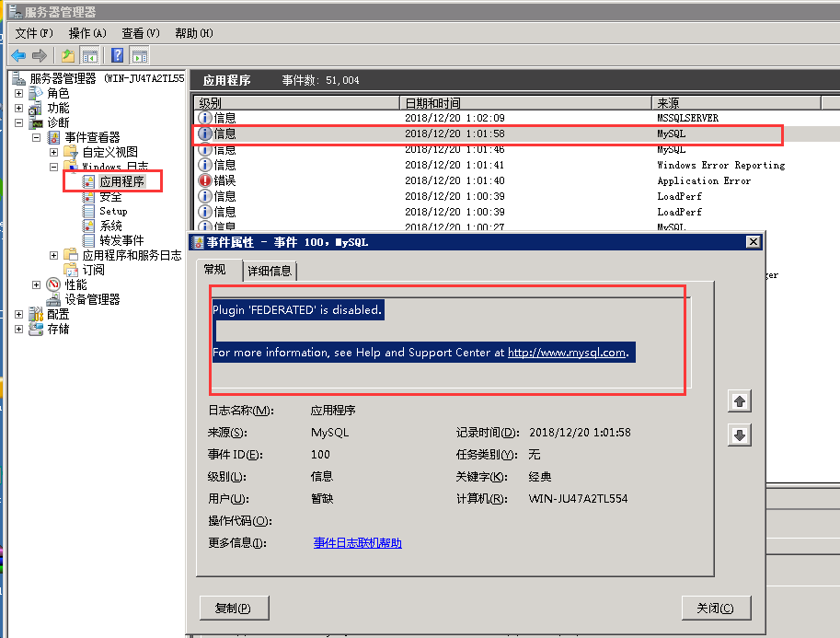The width and height of the screenshot is (840, 638).
Task: Select the 订阅 icon
Action: coord(71,270)
